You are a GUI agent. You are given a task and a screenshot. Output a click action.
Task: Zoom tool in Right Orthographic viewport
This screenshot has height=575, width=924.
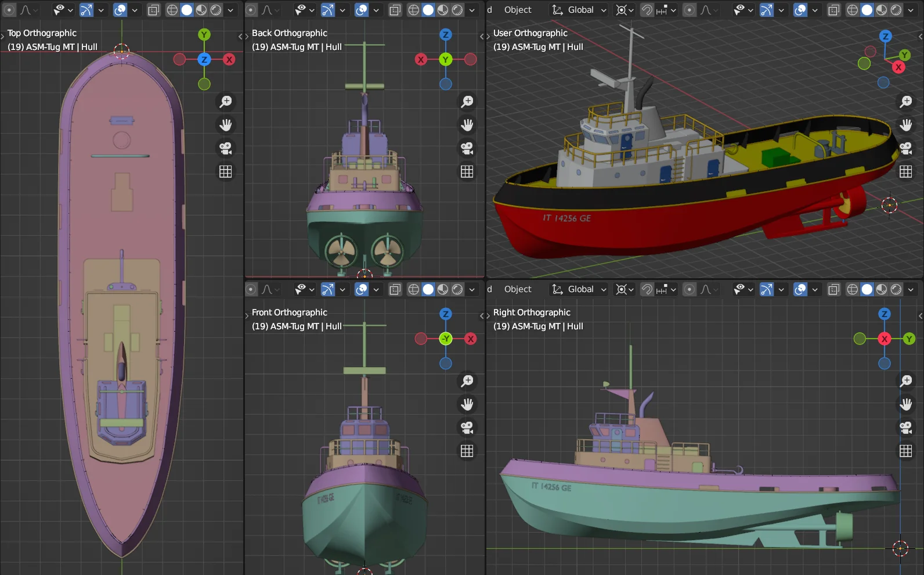[906, 381]
